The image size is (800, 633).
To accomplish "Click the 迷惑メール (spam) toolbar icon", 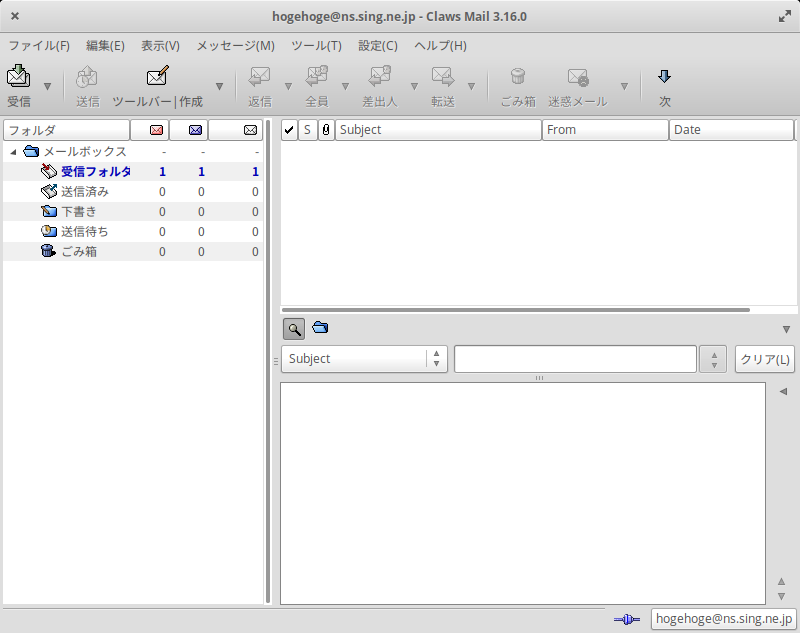I will [x=578, y=77].
